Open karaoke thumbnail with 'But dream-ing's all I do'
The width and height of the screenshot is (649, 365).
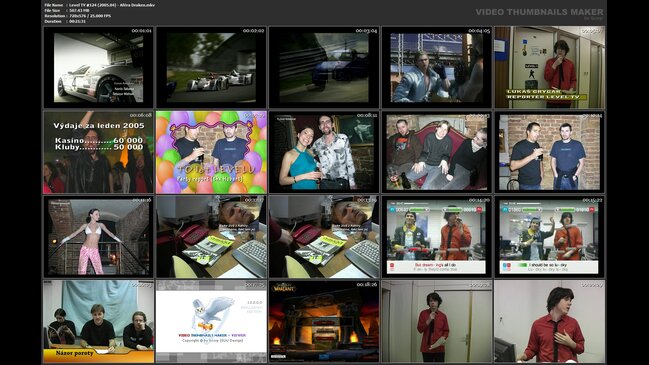point(437,237)
